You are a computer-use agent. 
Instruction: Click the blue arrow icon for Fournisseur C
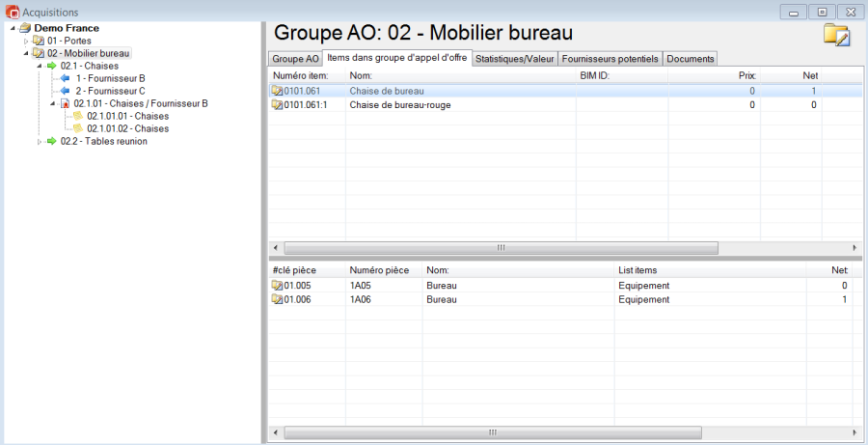[66, 91]
